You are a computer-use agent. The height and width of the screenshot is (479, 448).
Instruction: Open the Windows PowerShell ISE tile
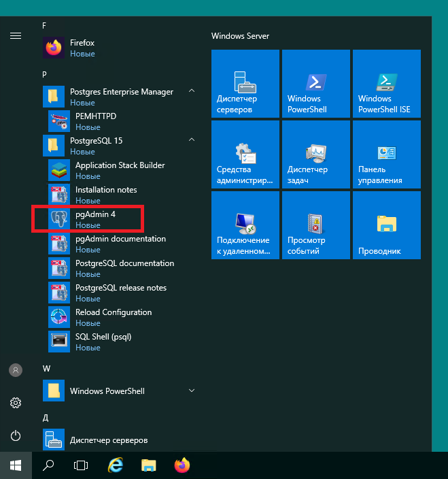(x=387, y=84)
